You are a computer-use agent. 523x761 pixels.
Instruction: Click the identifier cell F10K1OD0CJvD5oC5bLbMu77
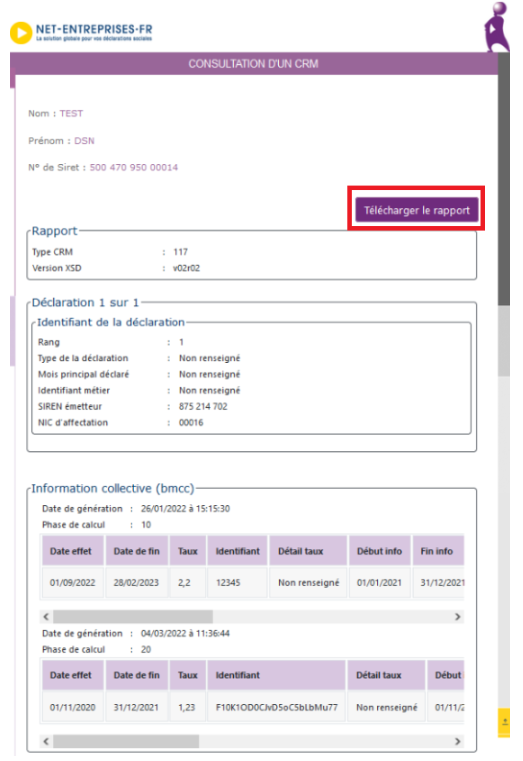point(277,707)
